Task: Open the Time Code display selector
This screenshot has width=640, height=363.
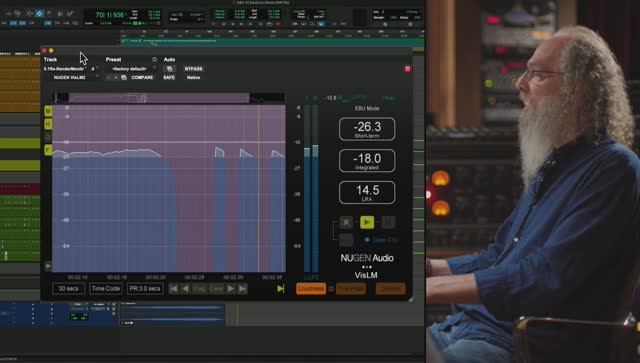Action: tap(106, 288)
